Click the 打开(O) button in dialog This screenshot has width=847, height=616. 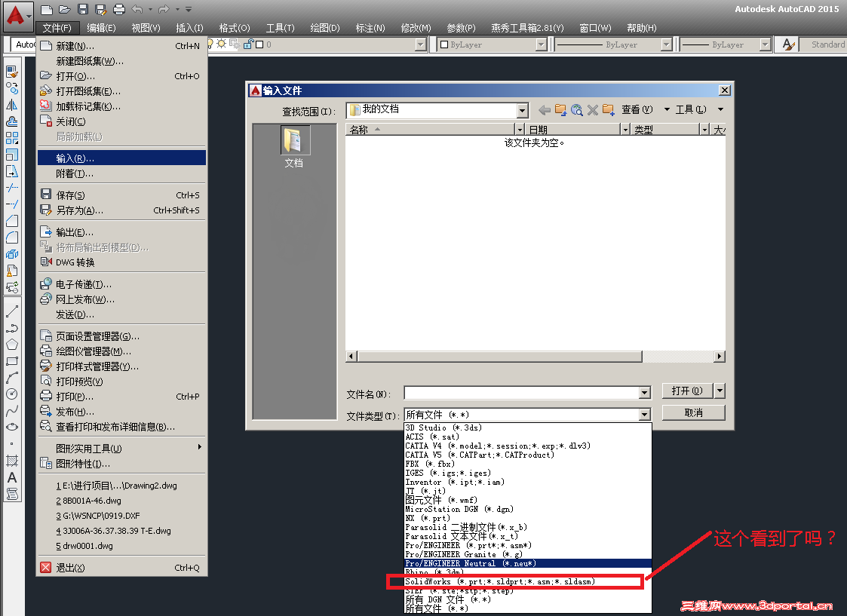[688, 391]
